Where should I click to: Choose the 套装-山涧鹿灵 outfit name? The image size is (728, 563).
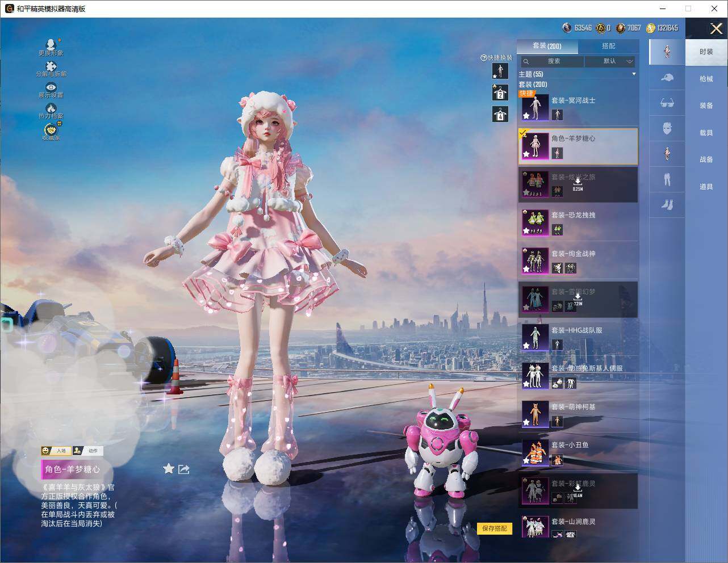coord(574,522)
